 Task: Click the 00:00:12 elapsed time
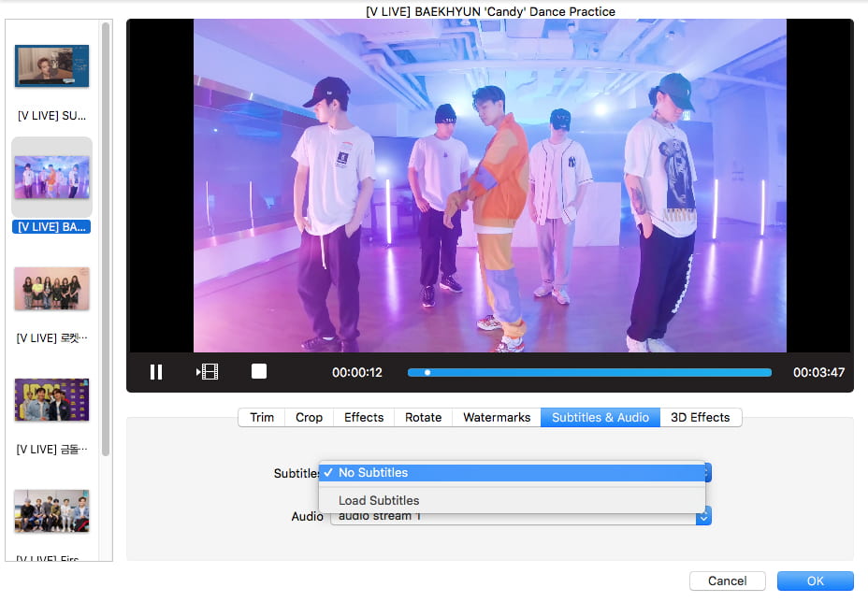(x=357, y=372)
